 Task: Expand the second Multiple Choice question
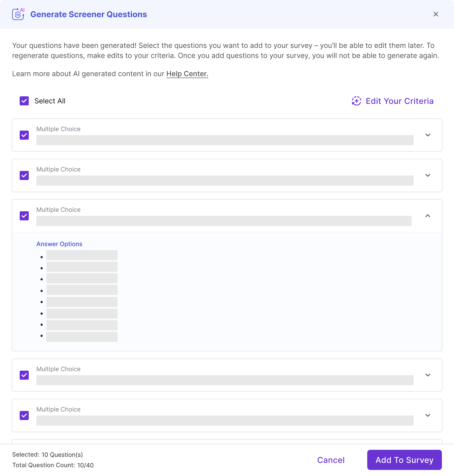pyautogui.click(x=428, y=175)
